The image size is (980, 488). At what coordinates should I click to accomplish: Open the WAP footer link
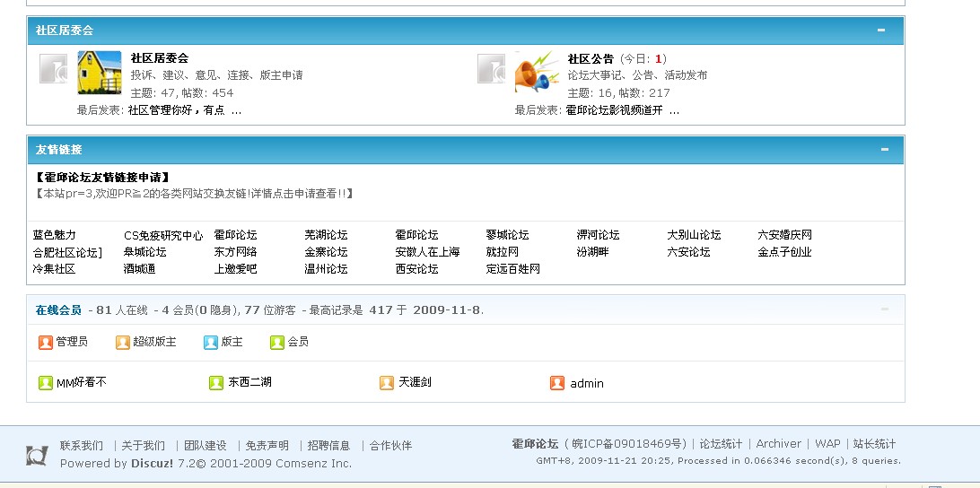tap(827, 444)
